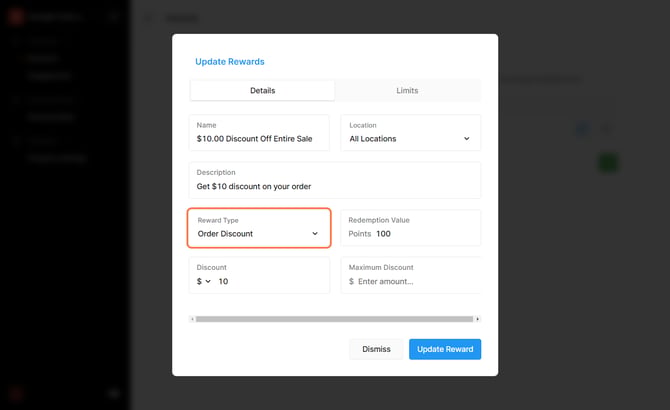Open the Reward Type dropdown
The width and height of the screenshot is (670, 410).
[259, 228]
